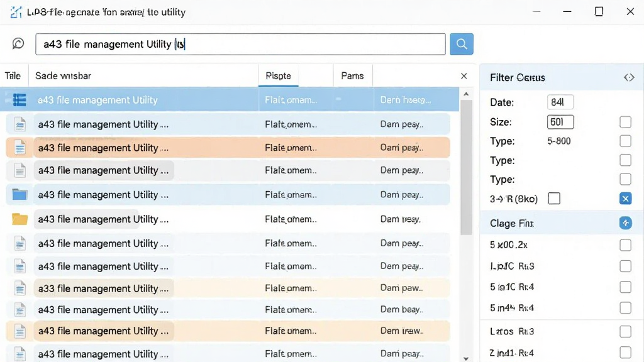
Task: Uncheck the blue X checkbox on the 8ko row
Action: tap(625, 199)
